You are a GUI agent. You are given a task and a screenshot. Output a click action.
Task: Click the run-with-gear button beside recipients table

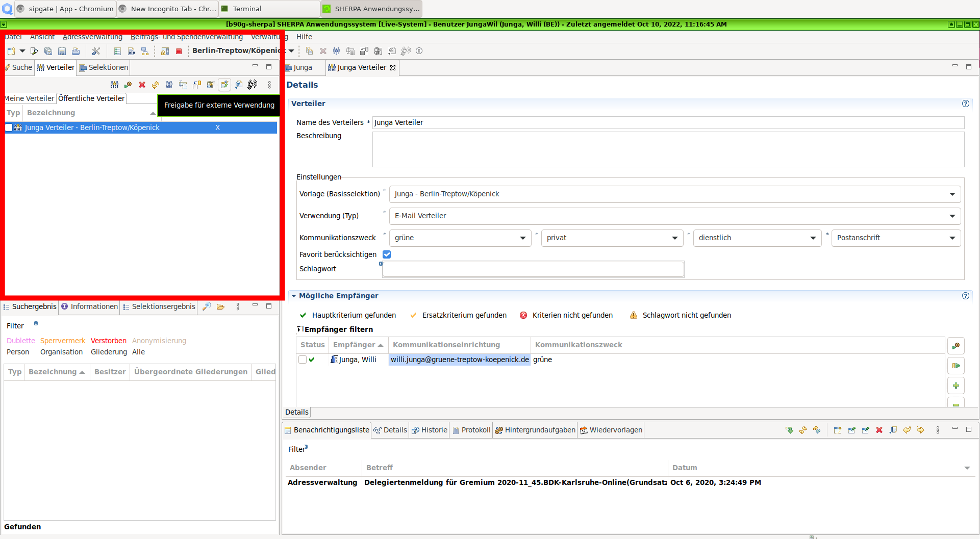956,346
